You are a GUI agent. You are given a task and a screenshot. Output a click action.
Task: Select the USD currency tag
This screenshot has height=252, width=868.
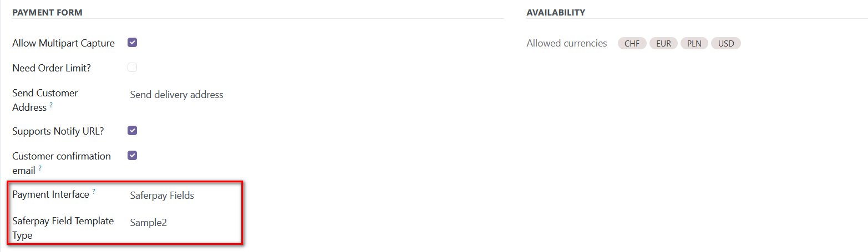point(726,43)
